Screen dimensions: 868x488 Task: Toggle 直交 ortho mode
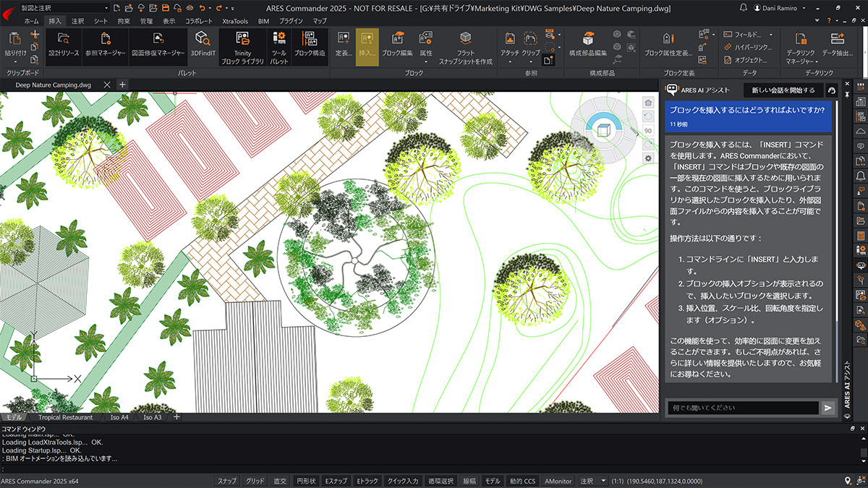click(x=280, y=481)
